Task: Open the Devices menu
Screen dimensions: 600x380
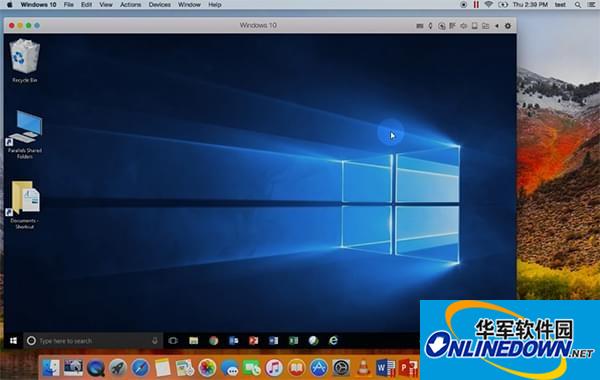Action: (x=160, y=5)
